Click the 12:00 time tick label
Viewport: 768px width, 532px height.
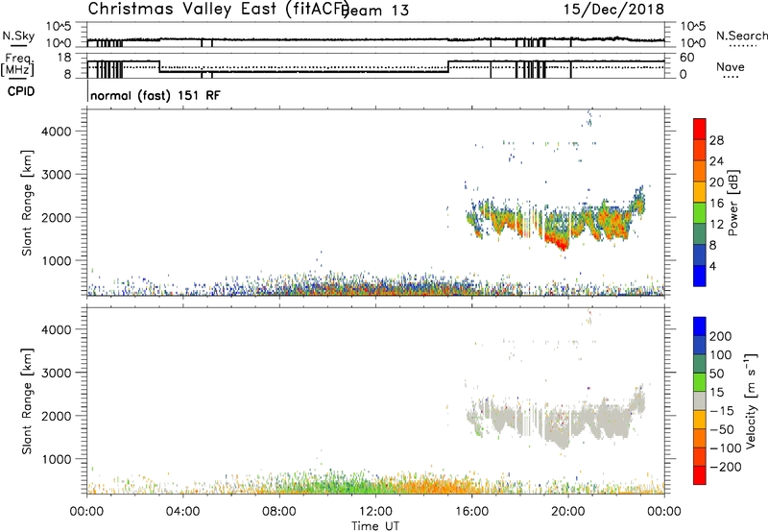(x=375, y=512)
